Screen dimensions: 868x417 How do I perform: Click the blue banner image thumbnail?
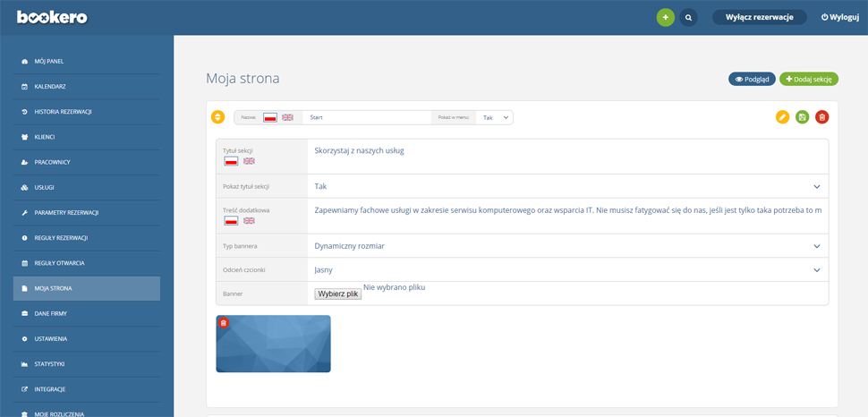click(273, 344)
